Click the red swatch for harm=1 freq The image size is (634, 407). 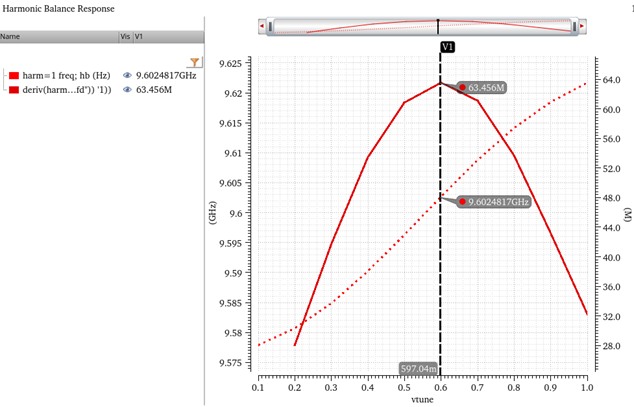click(x=14, y=75)
